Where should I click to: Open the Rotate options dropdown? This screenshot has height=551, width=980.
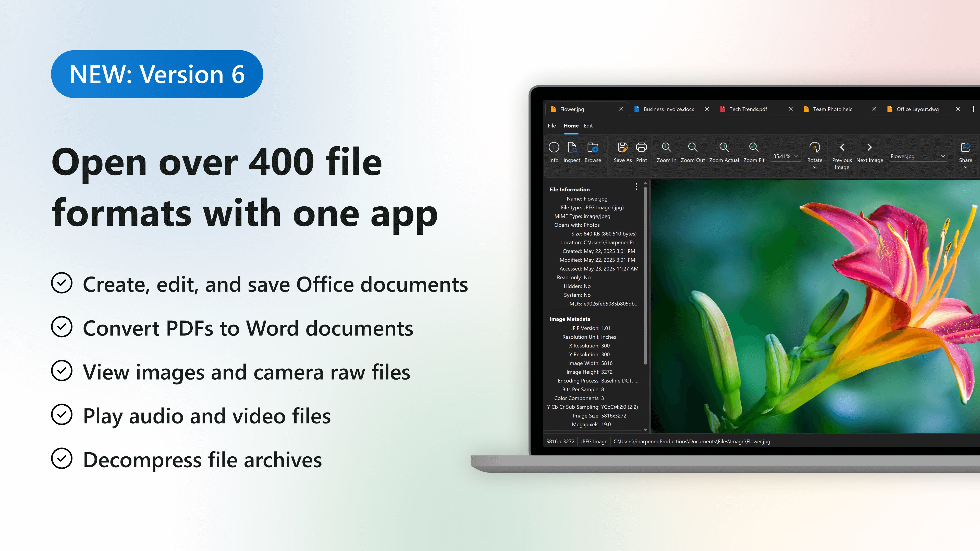[815, 167]
